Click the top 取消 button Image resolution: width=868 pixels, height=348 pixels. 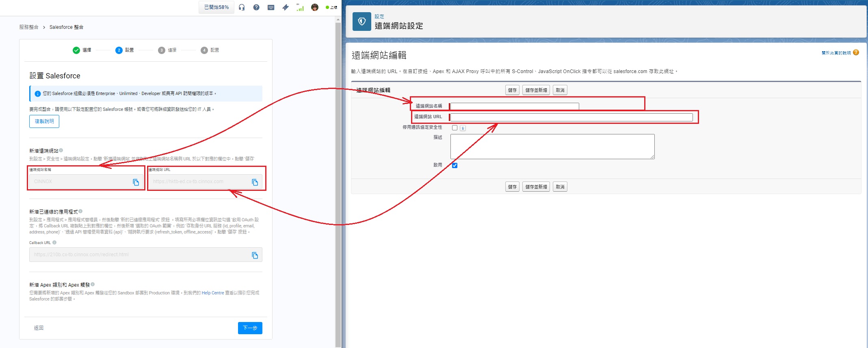point(560,90)
